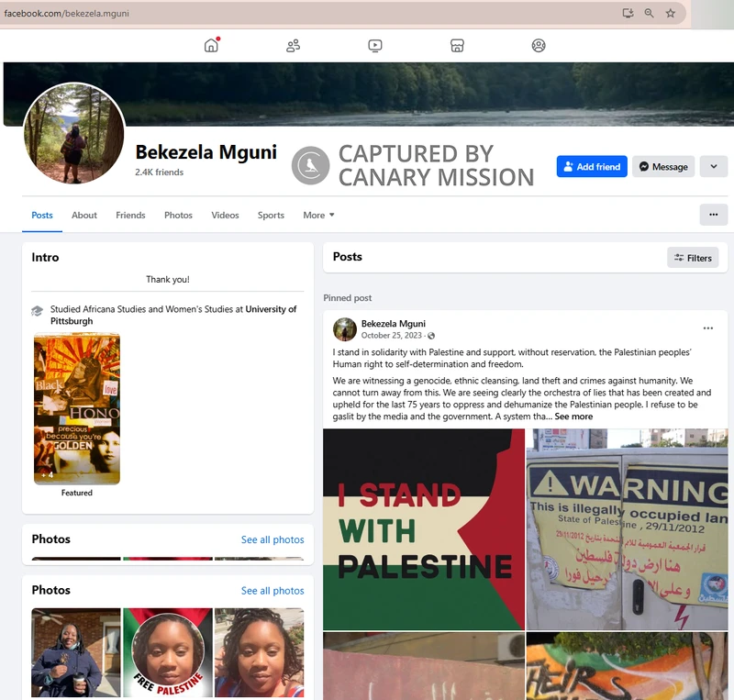
Task: Switch to the Sports tab
Action: 271,216
